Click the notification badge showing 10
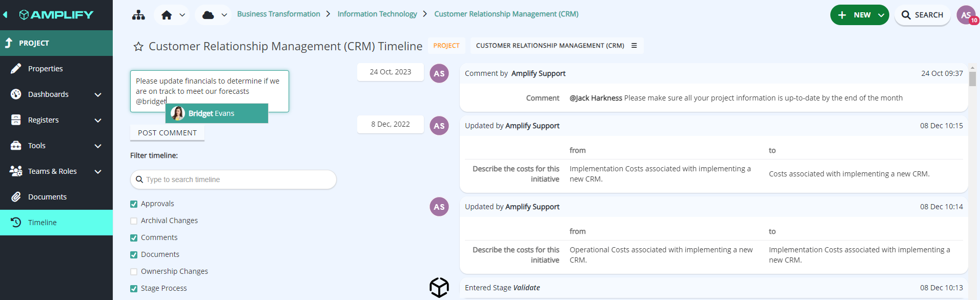This screenshot has height=300, width=980. [974, 21]
